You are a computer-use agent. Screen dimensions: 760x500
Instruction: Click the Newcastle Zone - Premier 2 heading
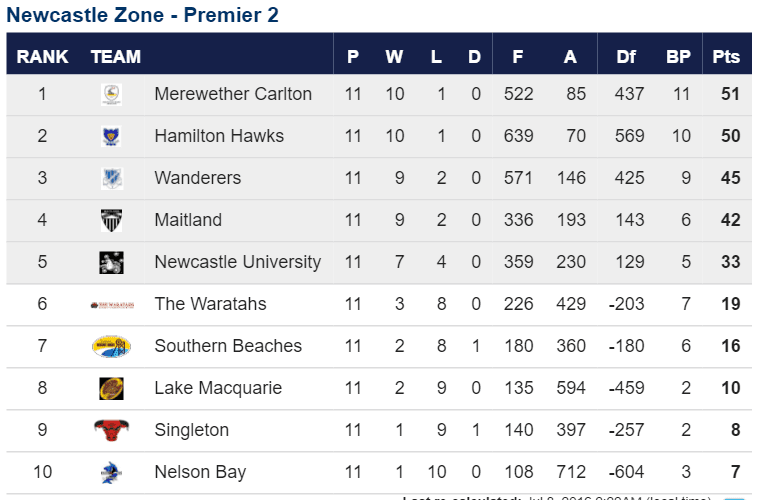[x=142, y=15]
